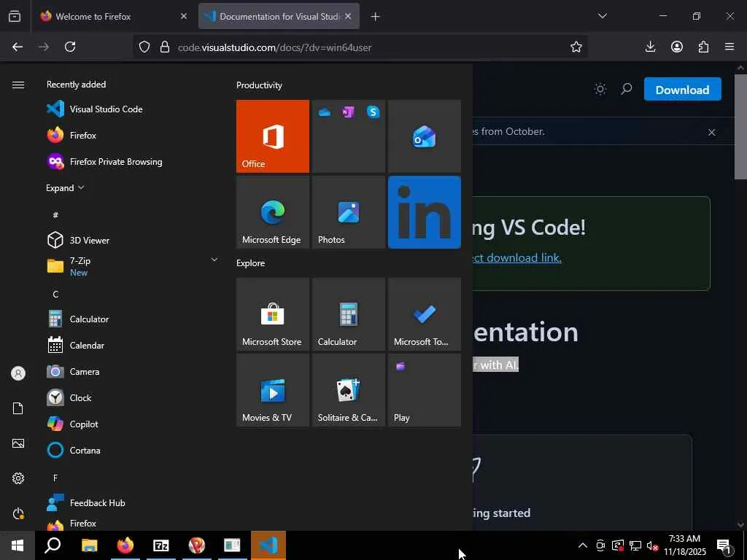Open a new Firefox tab
Image resolution: width=747 pixels, height=560 pixels.
375,17
